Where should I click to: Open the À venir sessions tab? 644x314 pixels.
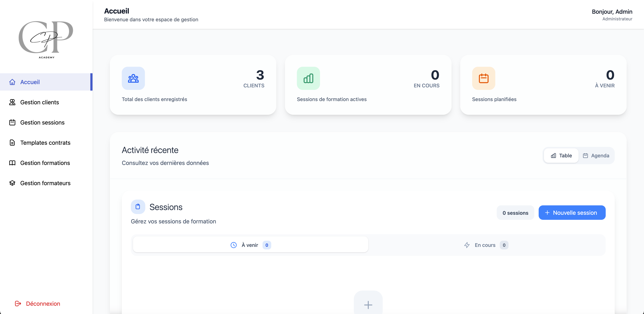[250, 245]
